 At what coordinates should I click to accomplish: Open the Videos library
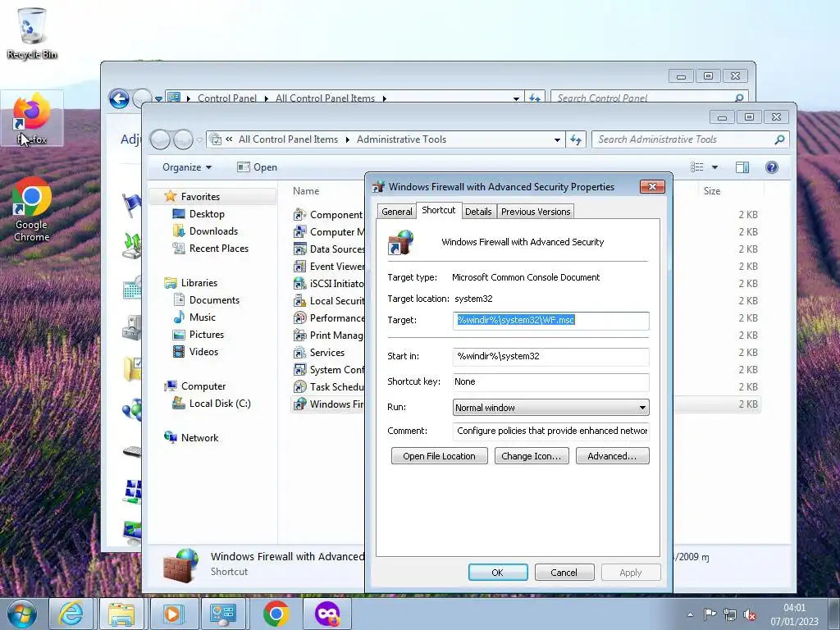[x=203, y=351]
